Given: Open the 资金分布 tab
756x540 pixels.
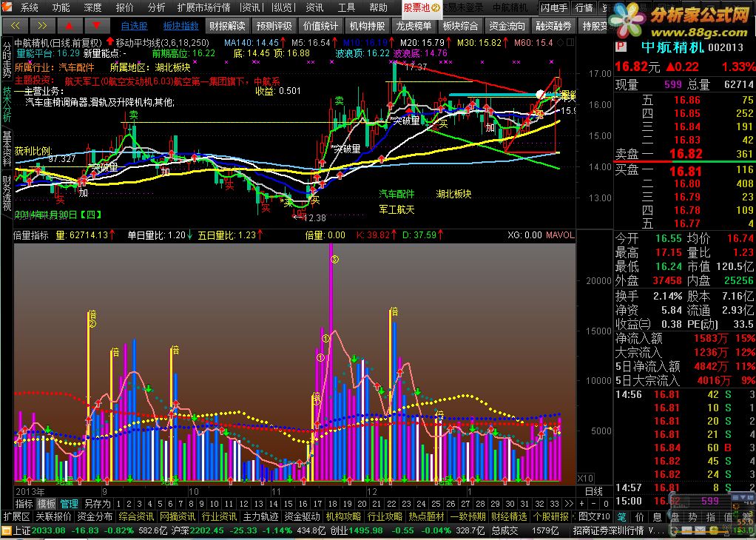Looking at the screenshot, I should click(x=95, y=516).
